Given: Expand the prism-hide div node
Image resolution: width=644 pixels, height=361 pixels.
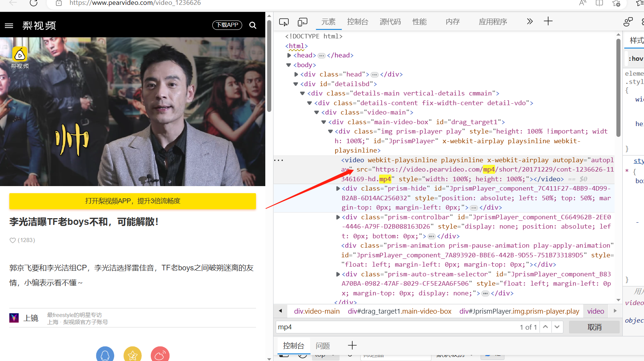Looking at the screenshot, I should tap(338, 188).
